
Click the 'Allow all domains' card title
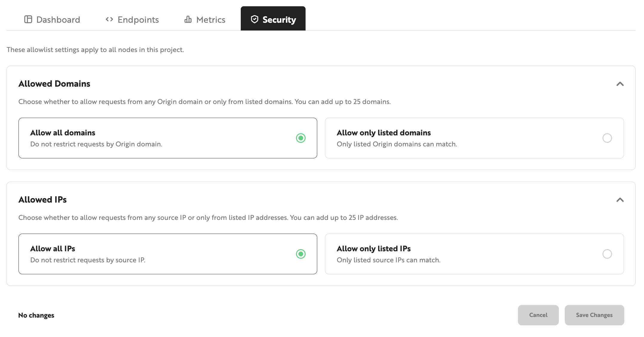[x=63, y=133]
